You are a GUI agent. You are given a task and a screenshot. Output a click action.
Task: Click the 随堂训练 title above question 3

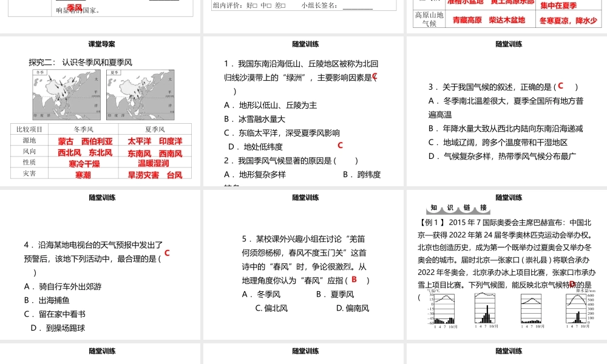pos(509,44)
